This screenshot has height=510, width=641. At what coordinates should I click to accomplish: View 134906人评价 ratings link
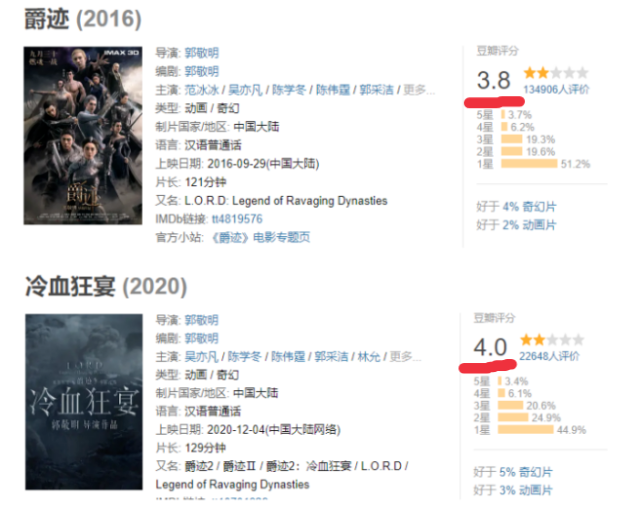pyautogui.click(x=556, y=89)
